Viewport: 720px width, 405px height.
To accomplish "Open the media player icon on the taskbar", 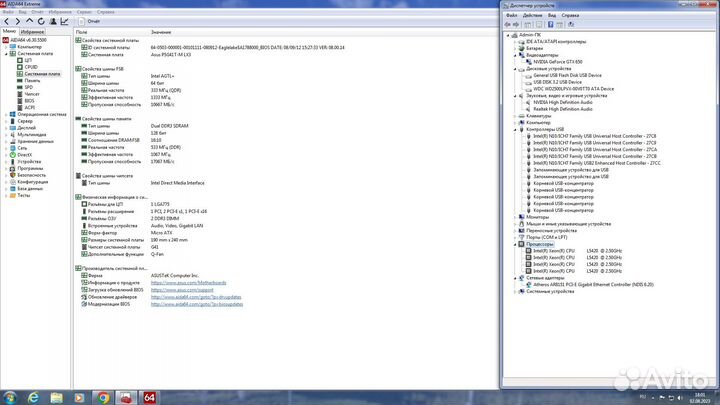I will pos(79,397).
